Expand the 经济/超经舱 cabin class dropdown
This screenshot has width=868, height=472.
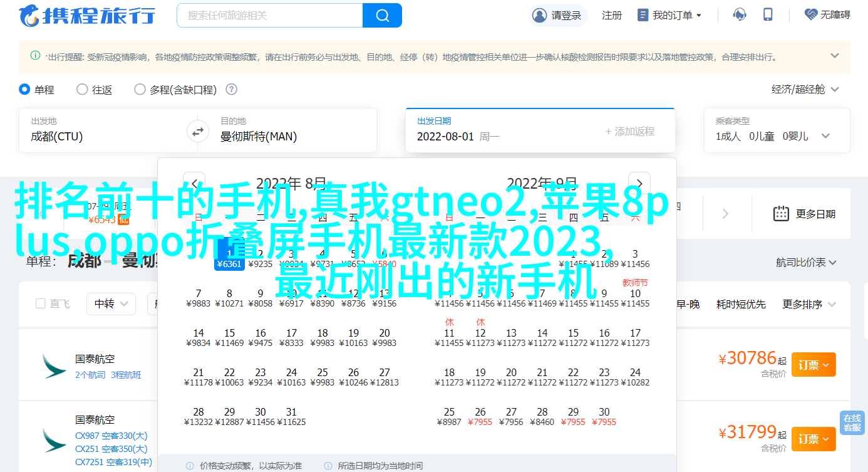pos(805,90)
